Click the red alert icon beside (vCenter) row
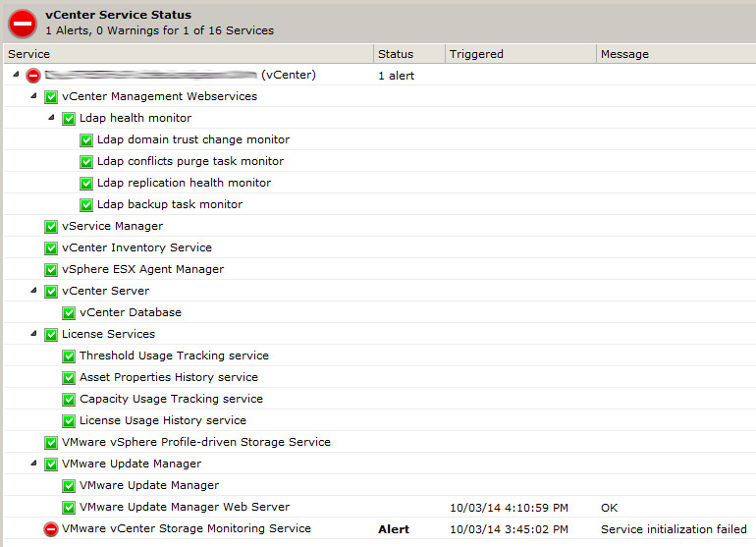This screenshot has width=756, height=547. (x=33, y=76)
